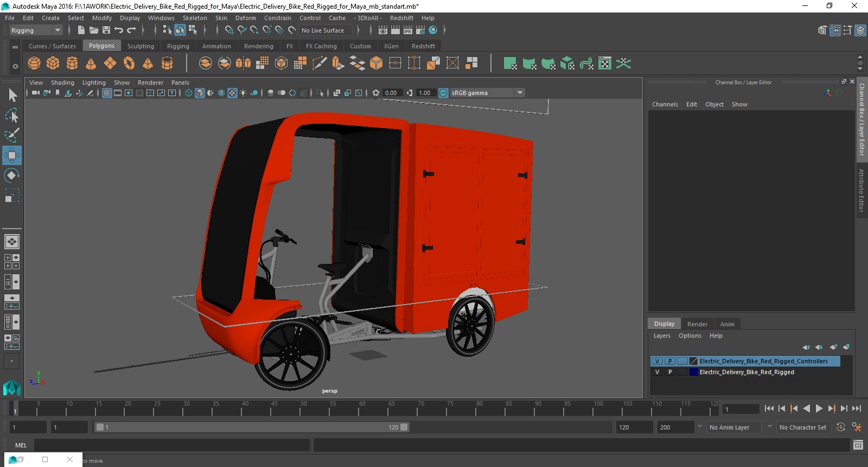
Task: Click the Electric_Delivery_Bike_Red_Rigged layer color swatch
Action: tap(693, 372)
